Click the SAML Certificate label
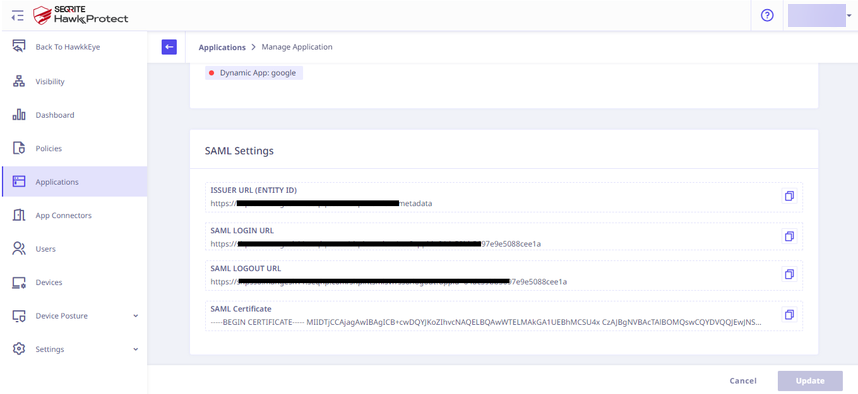Screen dimensions: 858x394 tap(241, 309)
